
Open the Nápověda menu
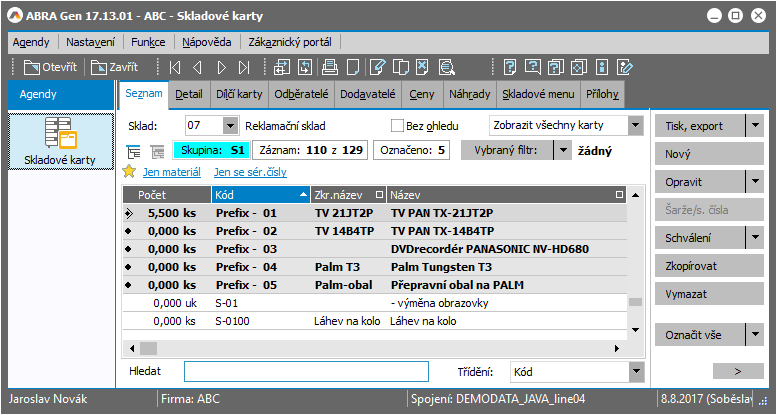click(207, 42)
